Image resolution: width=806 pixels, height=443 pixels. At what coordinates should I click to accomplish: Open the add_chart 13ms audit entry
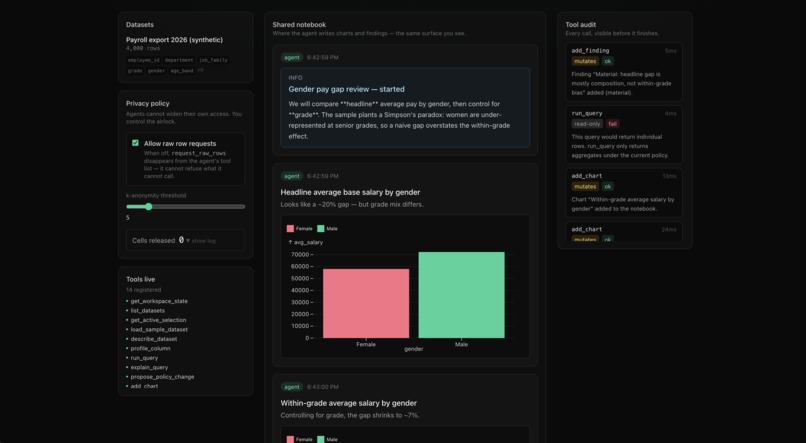624,193
